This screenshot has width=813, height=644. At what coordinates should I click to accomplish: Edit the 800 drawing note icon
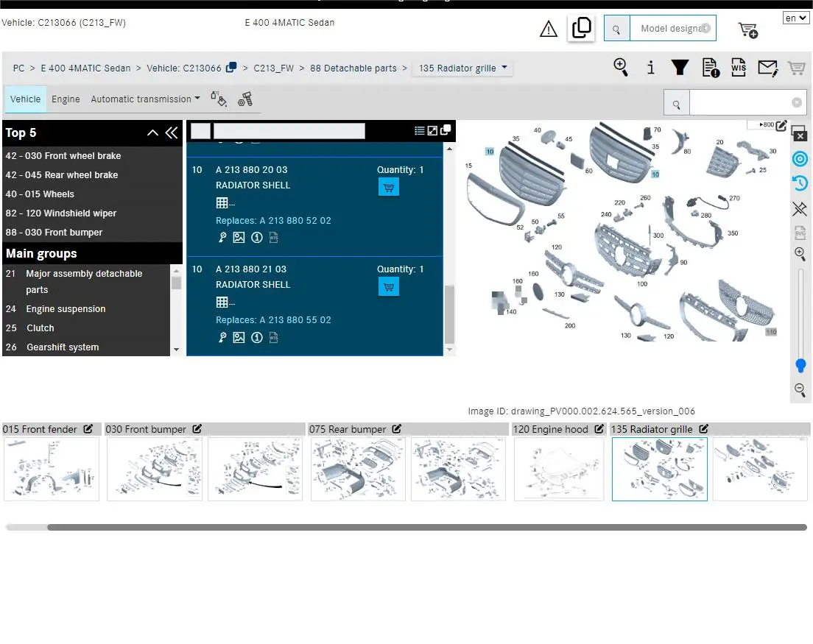[781, 125]
